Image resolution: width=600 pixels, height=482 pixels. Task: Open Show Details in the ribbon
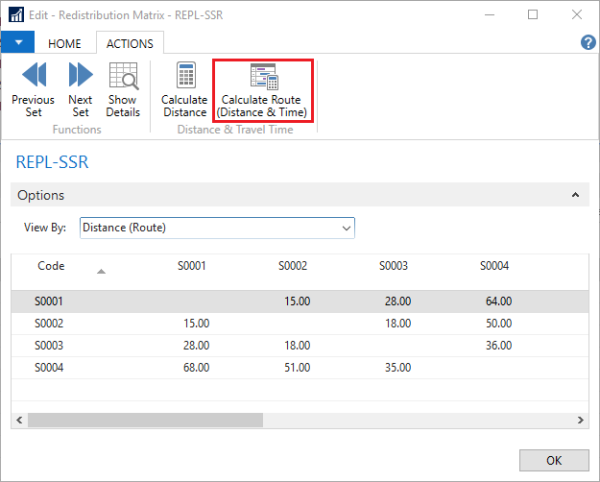123,76
